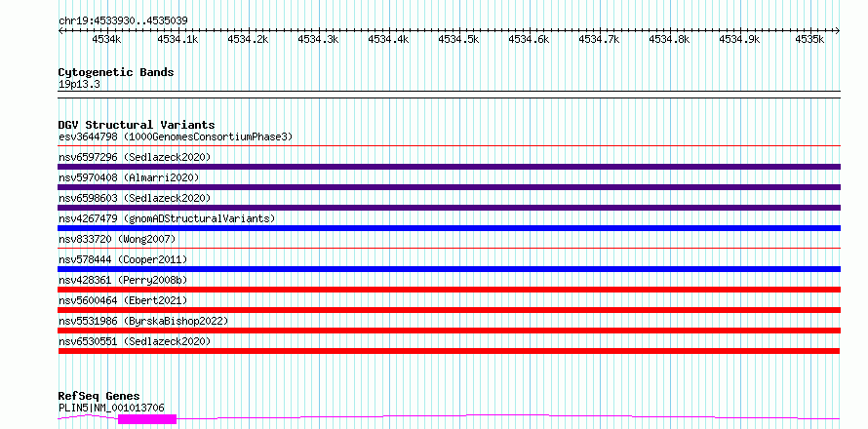Open variant esv3644798 (1000GenomesConsortiumPhase3) label

176,136
